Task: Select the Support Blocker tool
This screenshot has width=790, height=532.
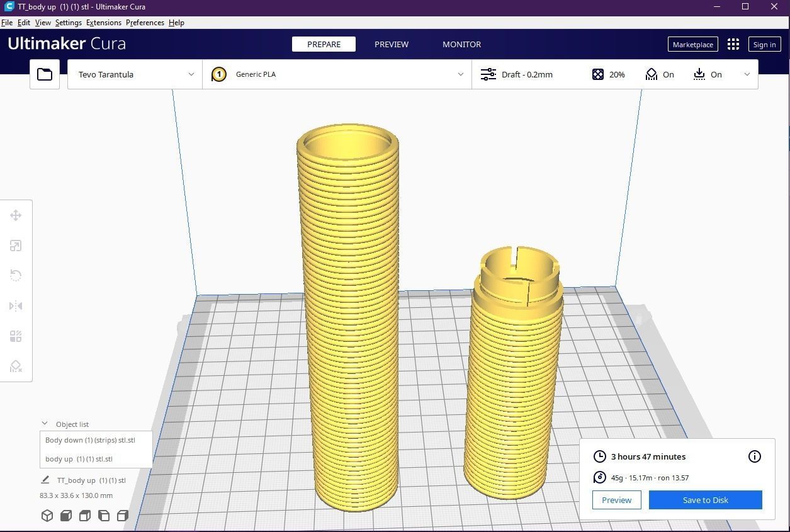Action: (16, 366)
